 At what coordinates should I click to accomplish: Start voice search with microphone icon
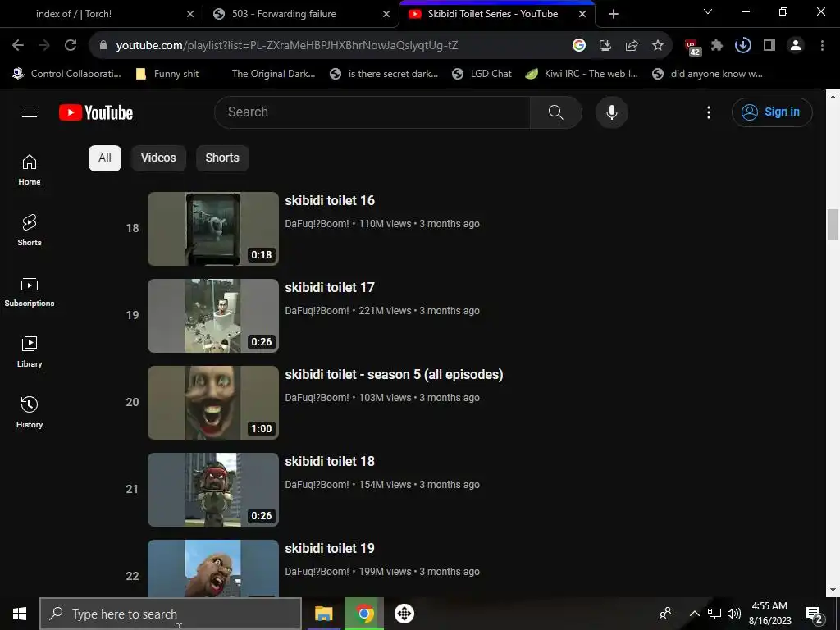[x=611, y=112]
